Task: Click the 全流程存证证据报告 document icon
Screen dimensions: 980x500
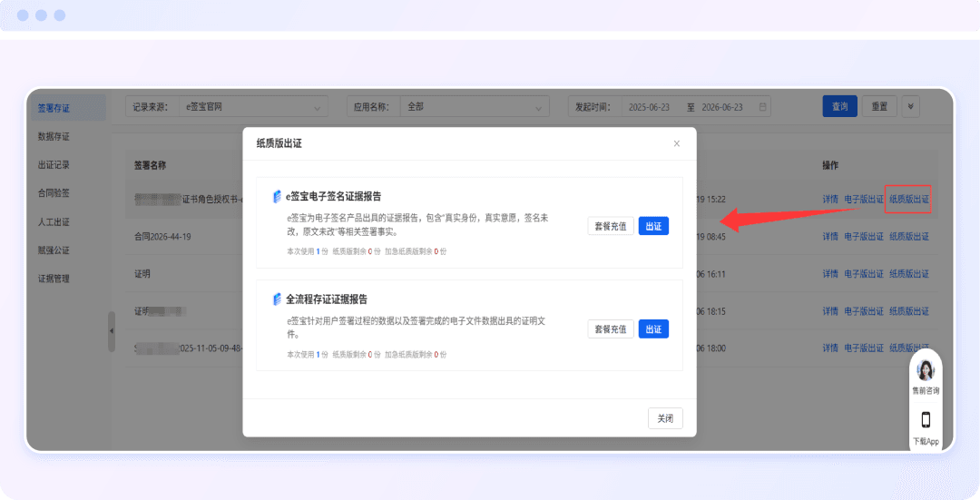Action: (x=277, y=299)
